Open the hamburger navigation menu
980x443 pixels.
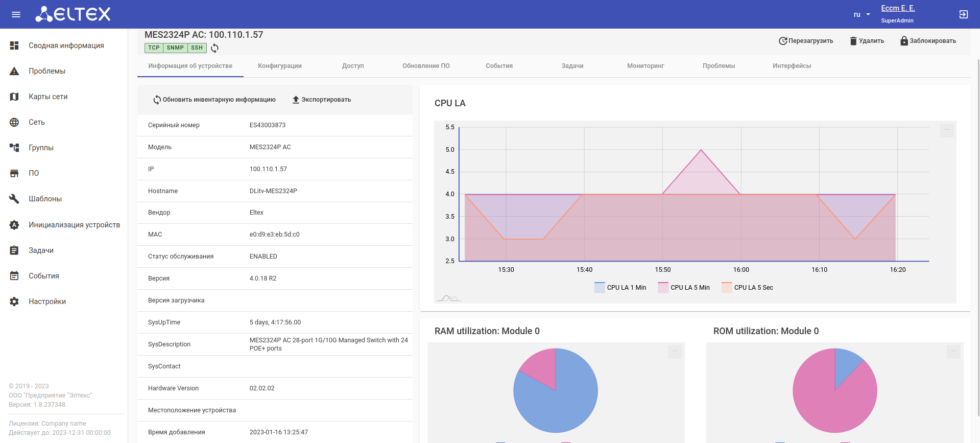click(x=16, y=14)
